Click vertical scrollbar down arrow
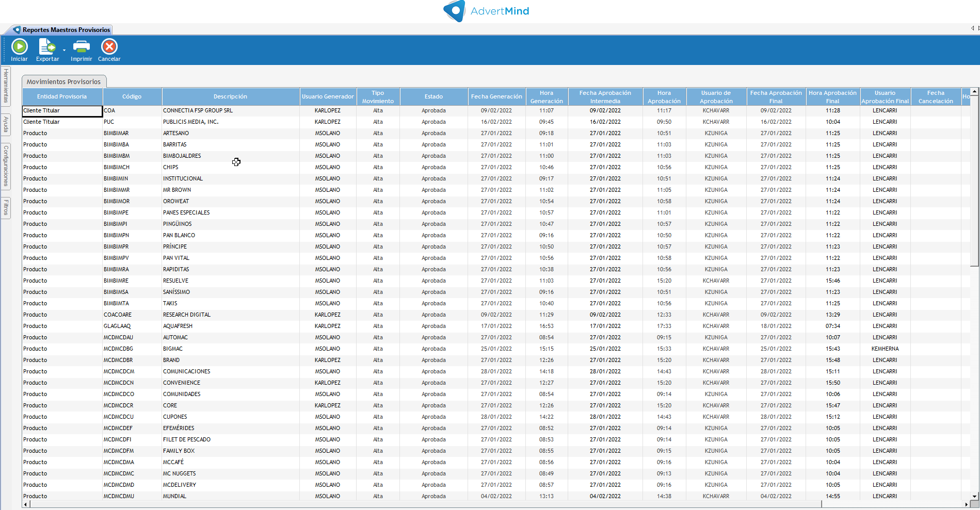 pyautogui.click(x=974, y=496)
